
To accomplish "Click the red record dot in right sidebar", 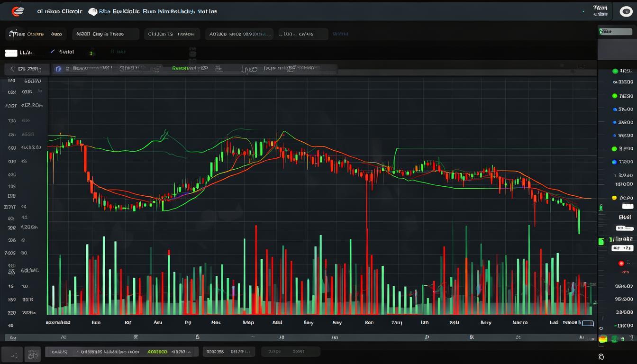I will (x=621, y=263).
